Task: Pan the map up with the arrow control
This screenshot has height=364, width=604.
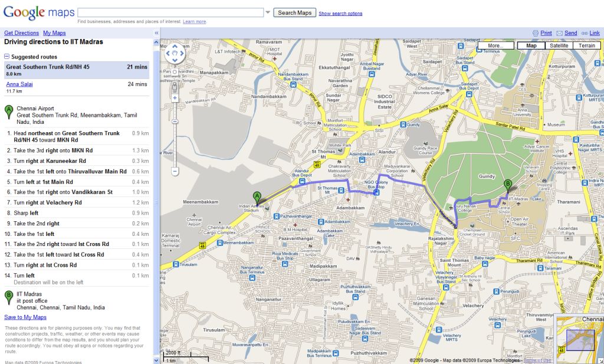Action: tap(175, 46)
